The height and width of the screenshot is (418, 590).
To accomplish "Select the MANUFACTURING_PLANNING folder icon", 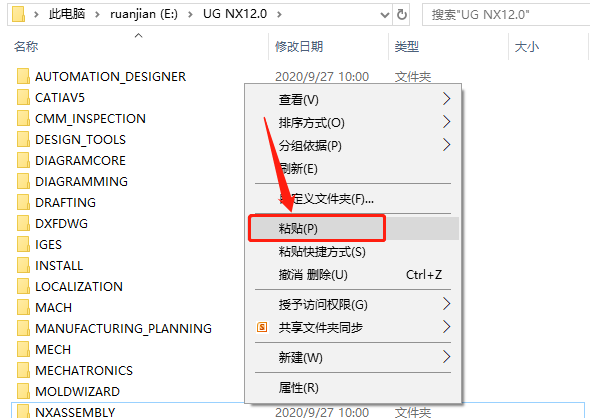I will coord(23,328).
